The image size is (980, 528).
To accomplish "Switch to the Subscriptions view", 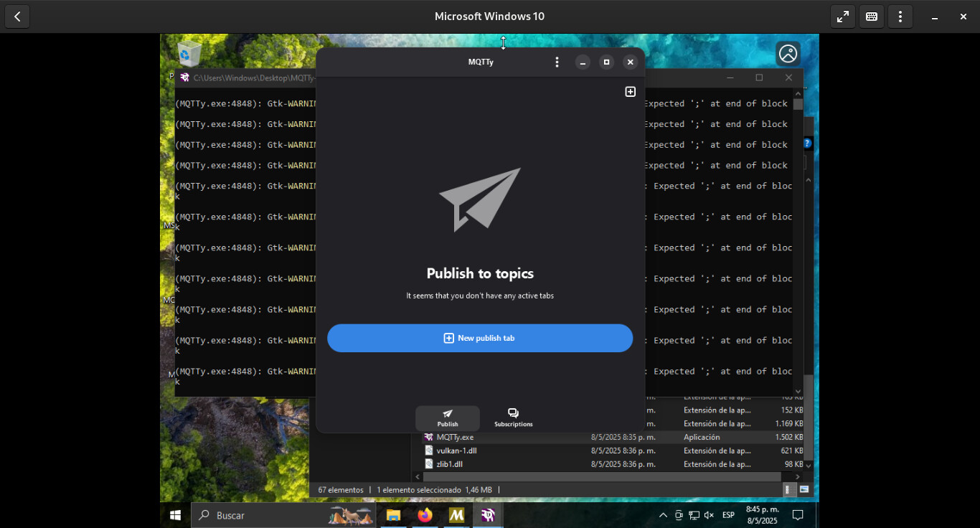I will click(x=513, y=418).
